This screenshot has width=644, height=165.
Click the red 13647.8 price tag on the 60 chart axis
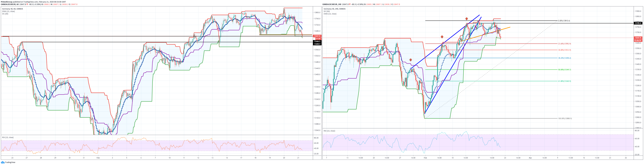pyautogui.click(x=317, y=36)
